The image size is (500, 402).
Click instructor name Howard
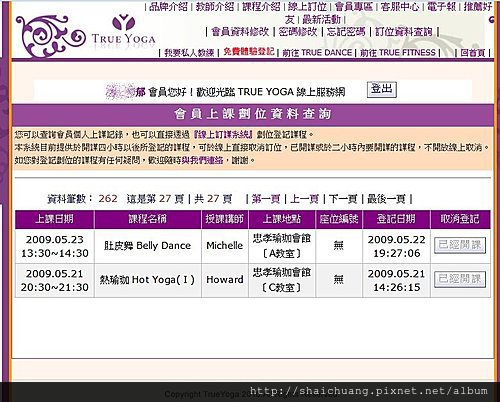pyautogui.click(x=225, y=280)
